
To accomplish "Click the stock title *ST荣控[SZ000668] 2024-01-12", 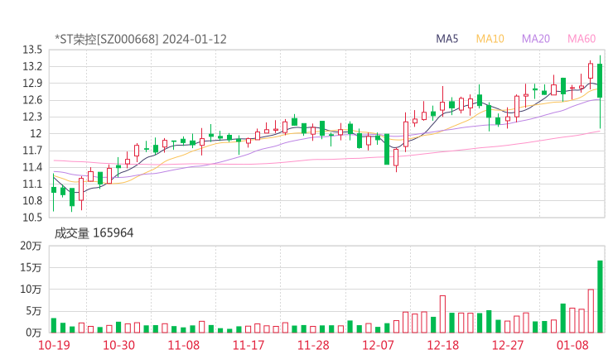I will 141,39.
